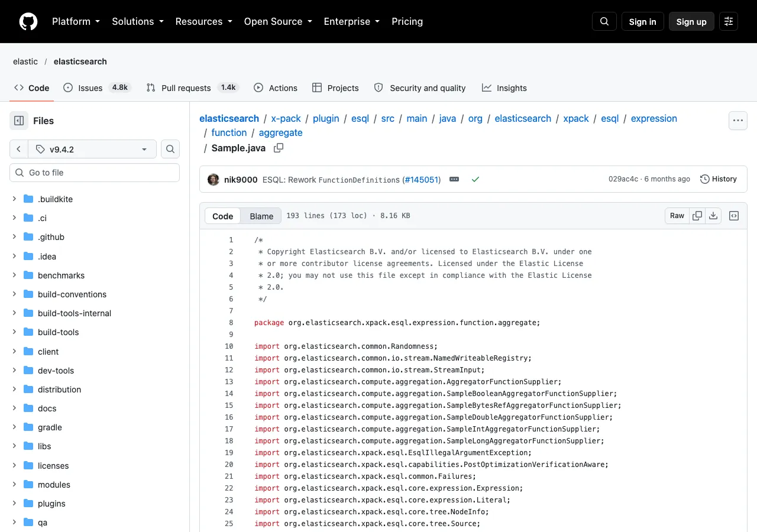Screen dimensions: 757x532
Task: Open pull request #145051 link
Action: [422, 179]
